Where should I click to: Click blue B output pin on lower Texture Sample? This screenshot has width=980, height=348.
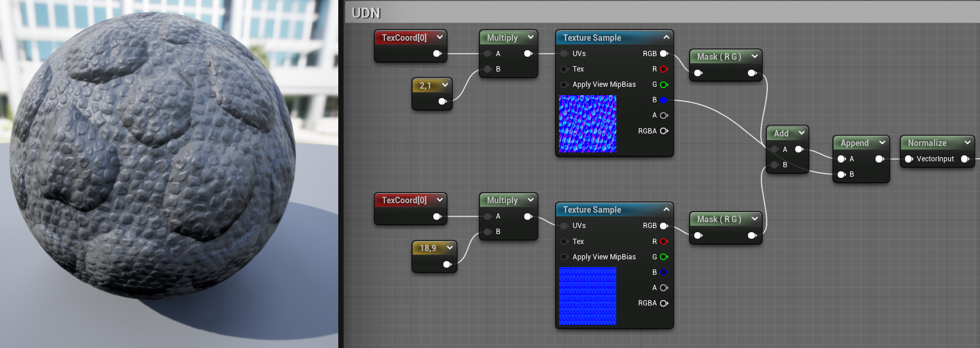664,272
